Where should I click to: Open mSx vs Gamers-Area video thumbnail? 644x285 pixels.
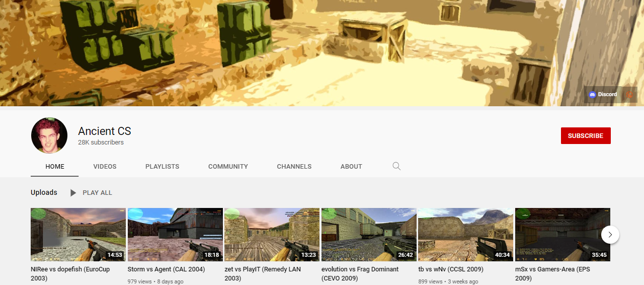click(562, 235)
